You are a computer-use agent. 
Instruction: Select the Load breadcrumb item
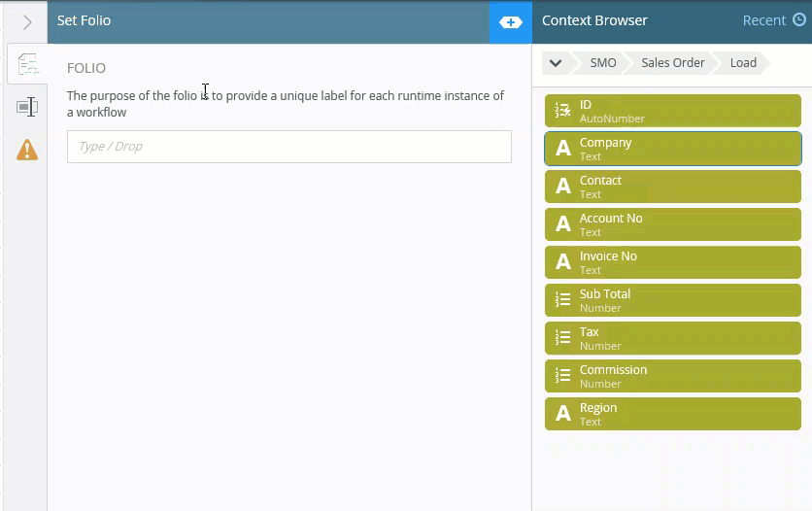click(743, 63)
